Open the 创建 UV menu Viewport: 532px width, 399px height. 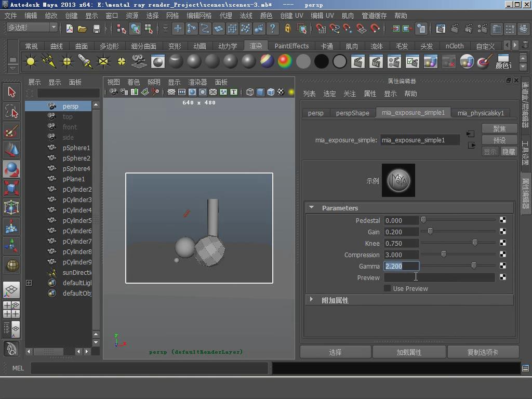click(x=291, y=16)
